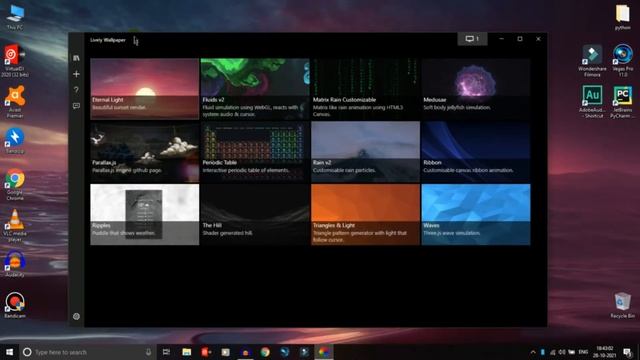Click Wondershare Filmora desktop icon
640x360 pixels.
[592, 60]
